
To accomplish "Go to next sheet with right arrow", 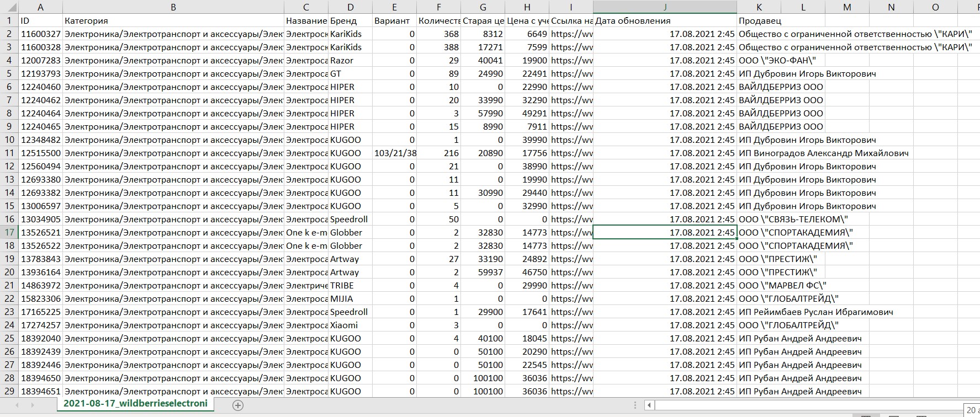I will pyautogui.click(x=33, y=405).
